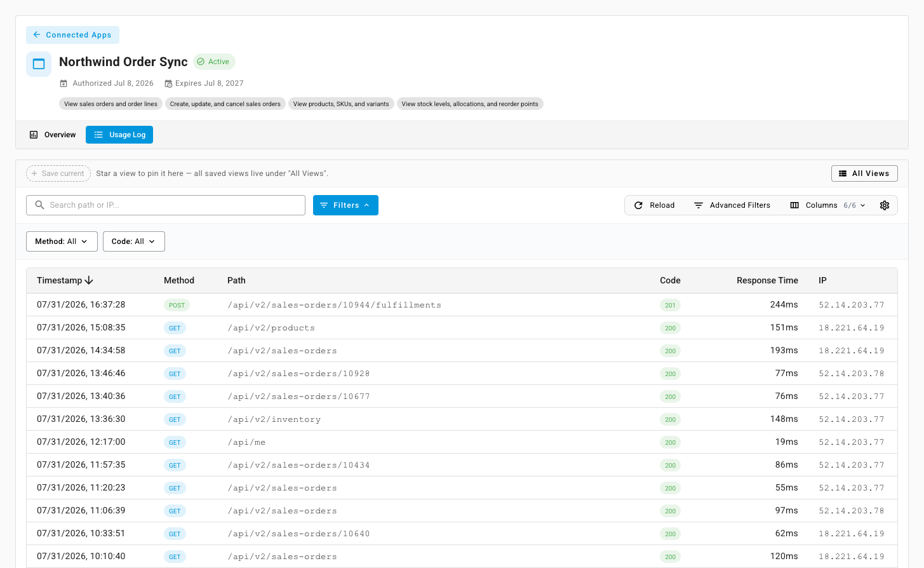Viewport: 924px width, 568px height.
Task: Click the 120ms response time
Action: 784,557
